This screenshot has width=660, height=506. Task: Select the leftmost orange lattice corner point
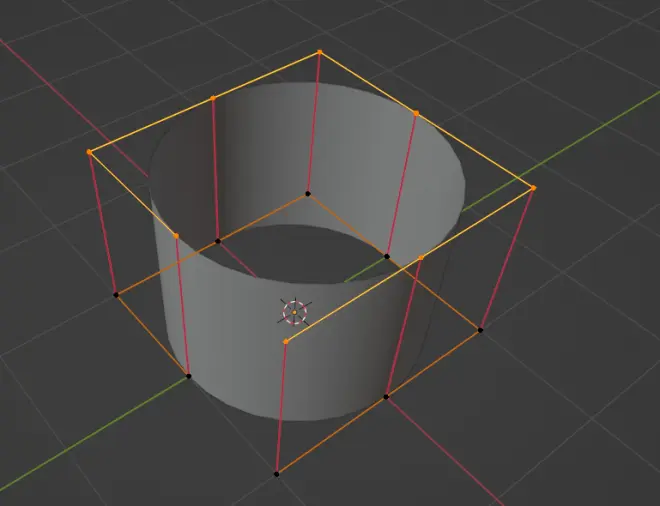pos(89,152)
